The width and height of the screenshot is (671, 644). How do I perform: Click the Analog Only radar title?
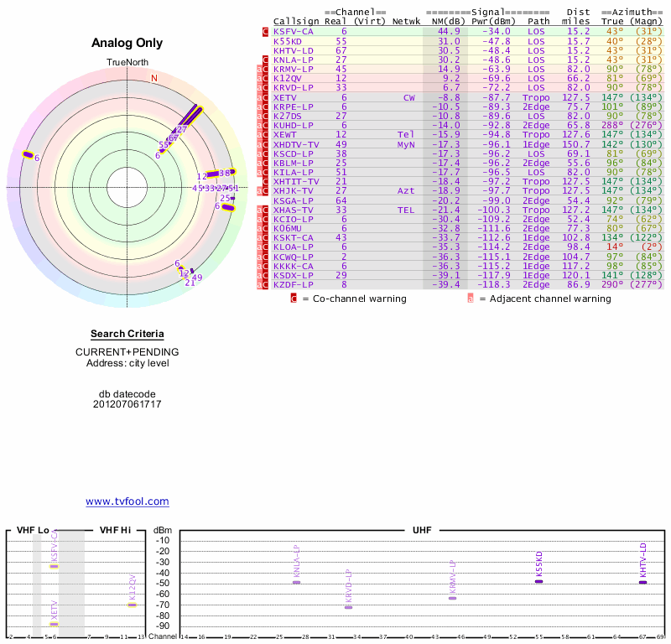127,43
